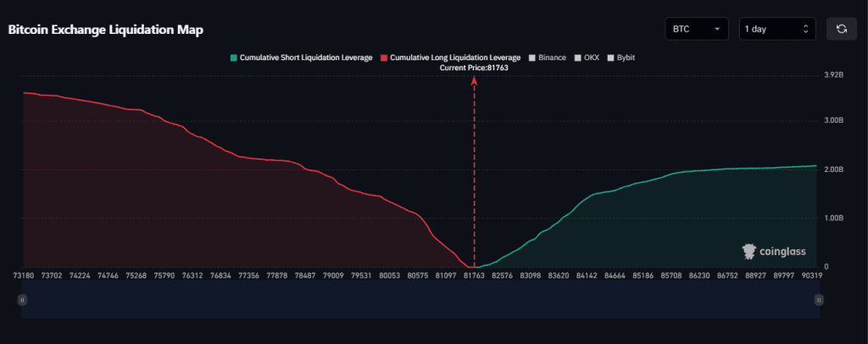Click the refresh icon button

point(842,29)
